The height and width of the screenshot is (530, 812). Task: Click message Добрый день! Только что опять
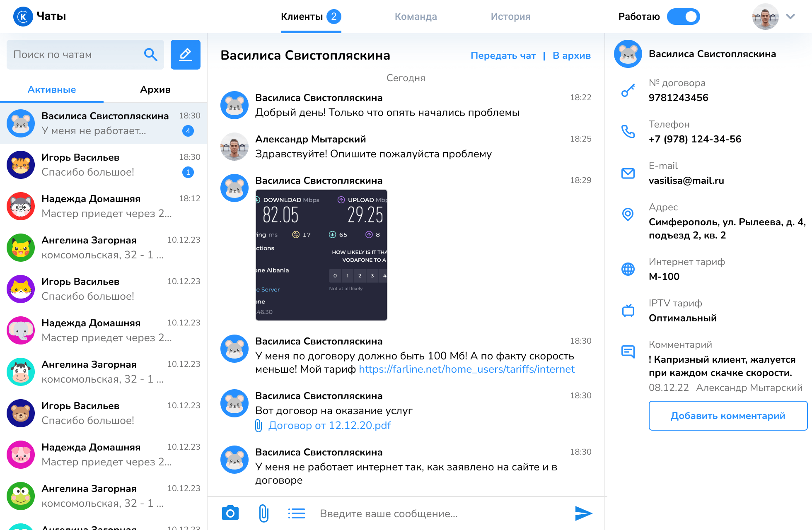(387, 113)
